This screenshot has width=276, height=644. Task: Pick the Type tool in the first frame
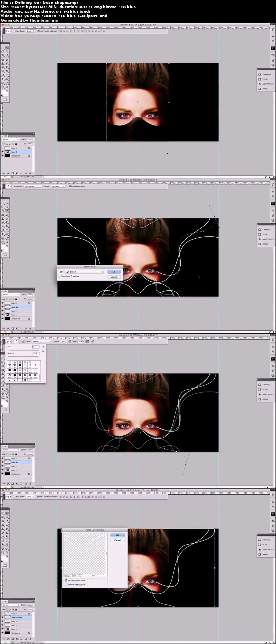[7, 75]
